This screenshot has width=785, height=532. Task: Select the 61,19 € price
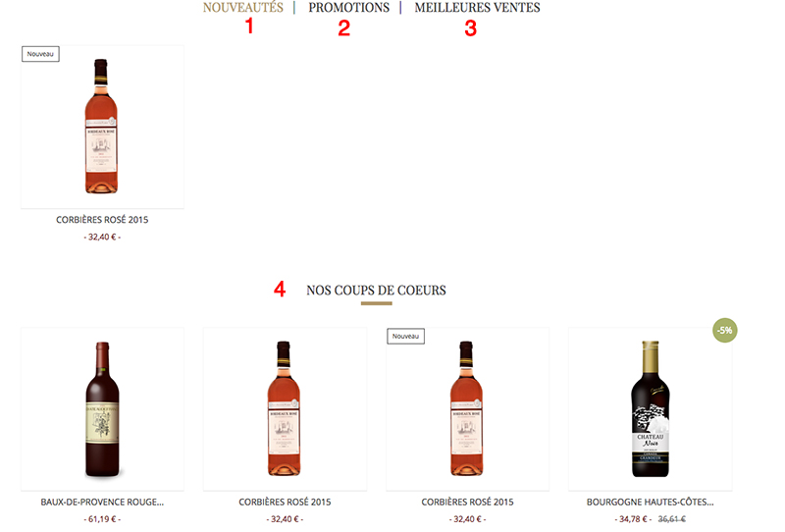pyautogui.click(x=102, y=519)
